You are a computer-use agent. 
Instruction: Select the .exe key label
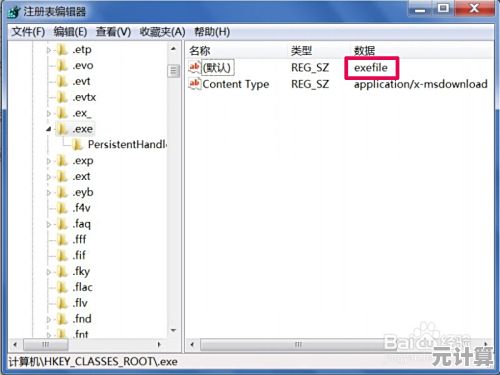[x=83, y=129]
